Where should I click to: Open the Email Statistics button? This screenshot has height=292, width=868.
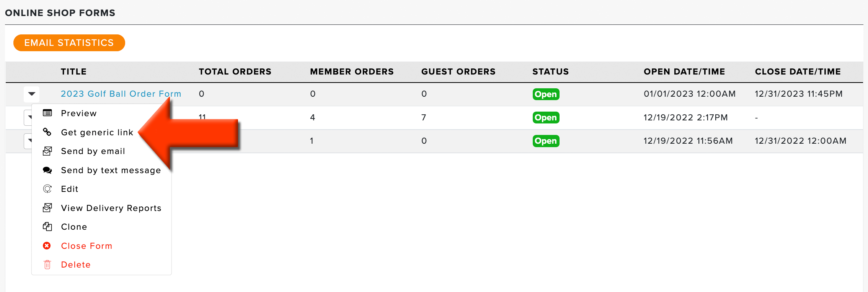point(69,42)
